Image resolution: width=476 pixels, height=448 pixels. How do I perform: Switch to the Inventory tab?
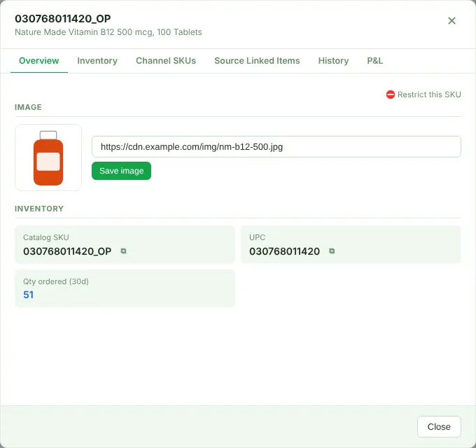tap(97, 61)
